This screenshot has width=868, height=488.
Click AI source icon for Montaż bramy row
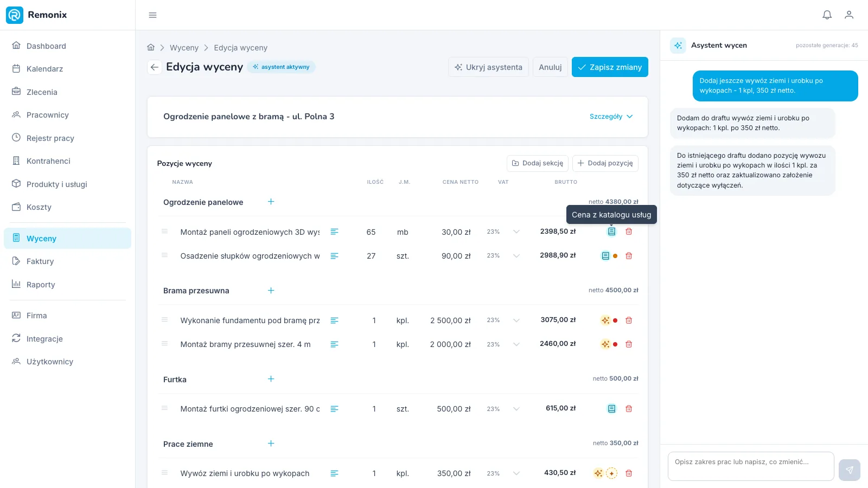point(605,344)
